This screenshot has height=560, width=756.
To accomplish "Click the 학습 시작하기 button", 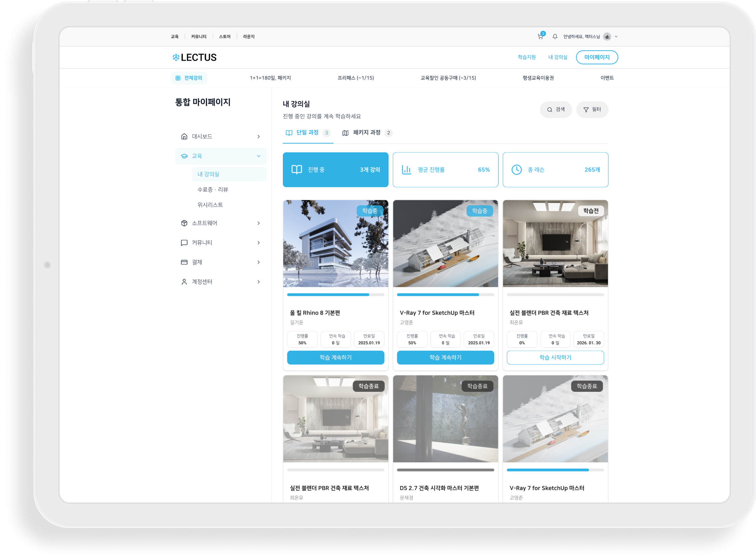I will pos(555,357).
